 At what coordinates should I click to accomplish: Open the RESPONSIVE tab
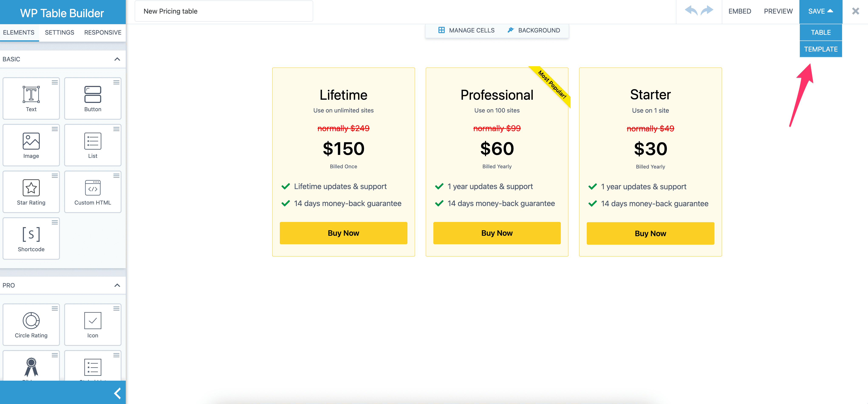pos(102,32)
